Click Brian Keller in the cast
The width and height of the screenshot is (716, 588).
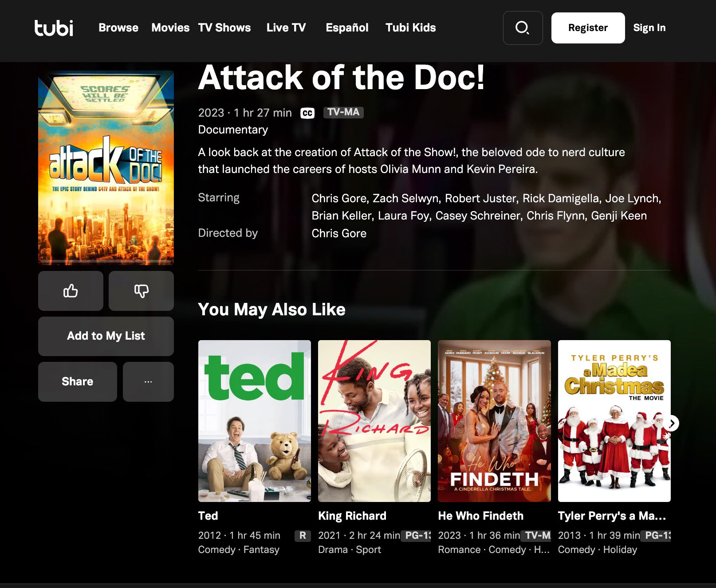342,216
